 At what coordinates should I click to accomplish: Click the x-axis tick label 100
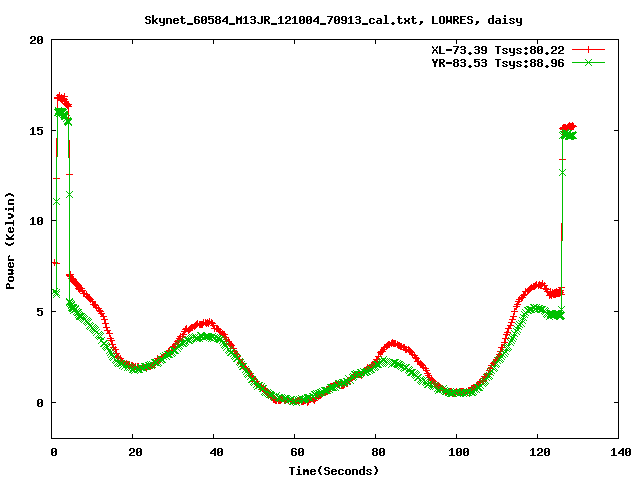click(458, 452)
